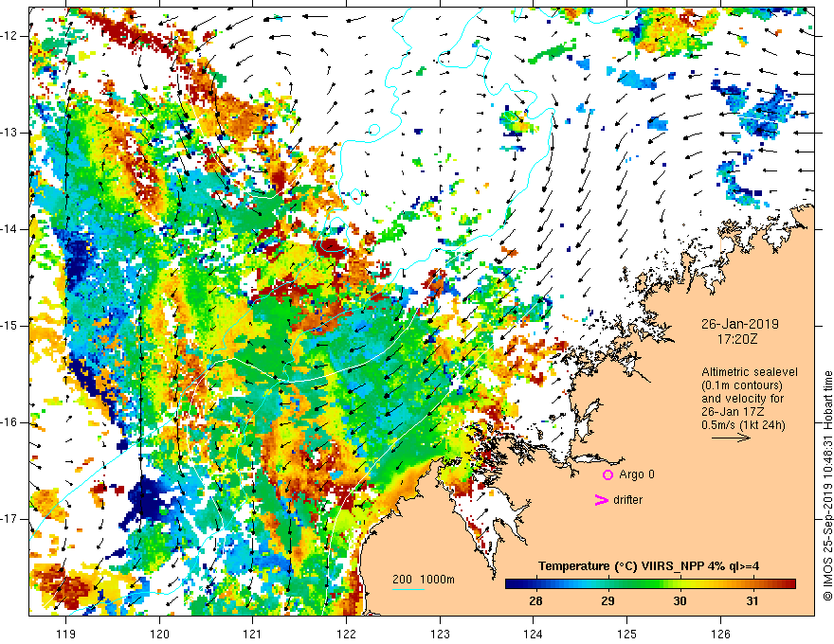Click the color bar value 31

coord(752,601)
